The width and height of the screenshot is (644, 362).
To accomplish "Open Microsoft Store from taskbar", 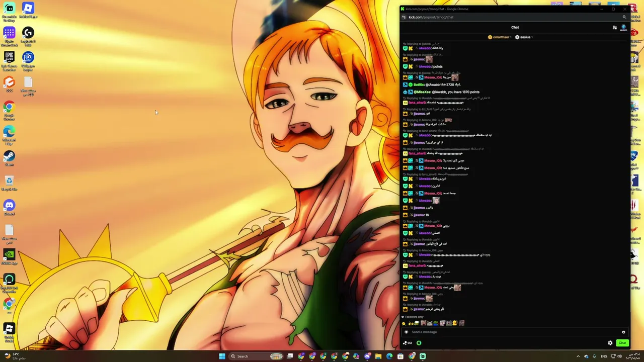I will point(400,356).
